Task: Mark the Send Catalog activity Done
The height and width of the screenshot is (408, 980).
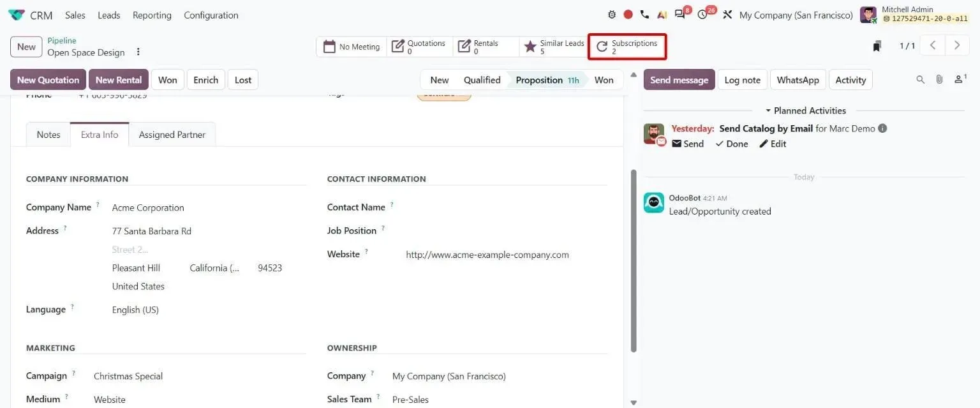Action: click(x=732, y=144)
